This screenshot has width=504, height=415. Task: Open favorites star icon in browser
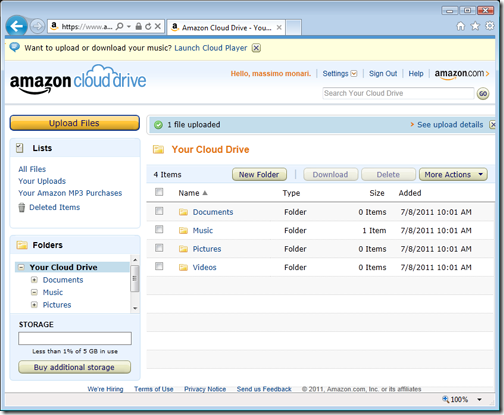(x=475, y=26)
